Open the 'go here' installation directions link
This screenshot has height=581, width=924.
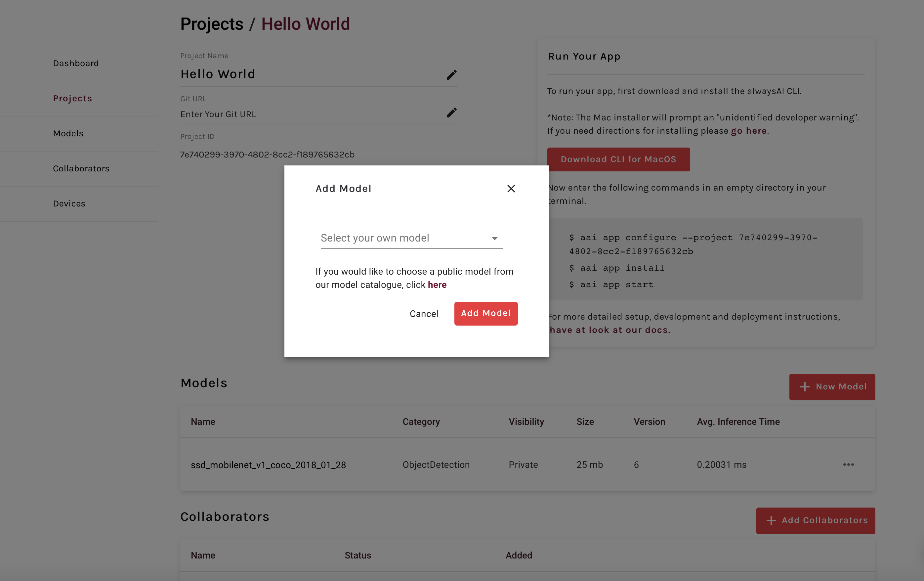tap(748, 131)
